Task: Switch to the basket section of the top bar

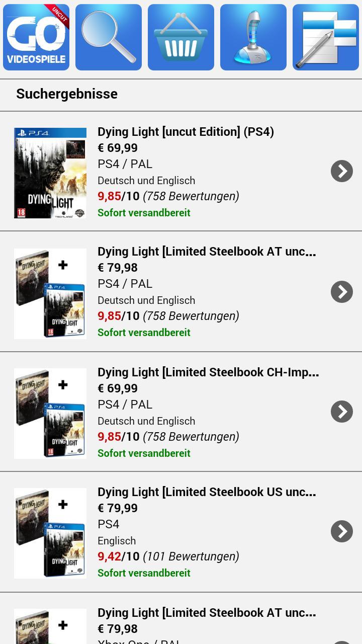Action: pyautogui.click(x=181, y=37)
